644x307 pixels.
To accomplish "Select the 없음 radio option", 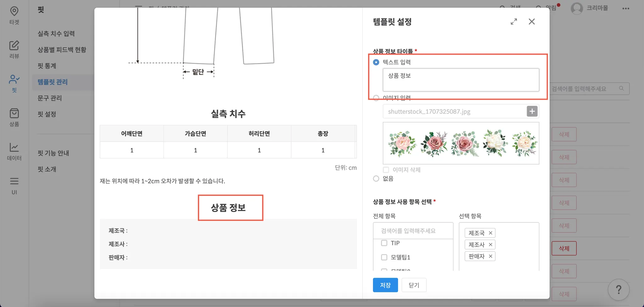I will tap(376, 179).
